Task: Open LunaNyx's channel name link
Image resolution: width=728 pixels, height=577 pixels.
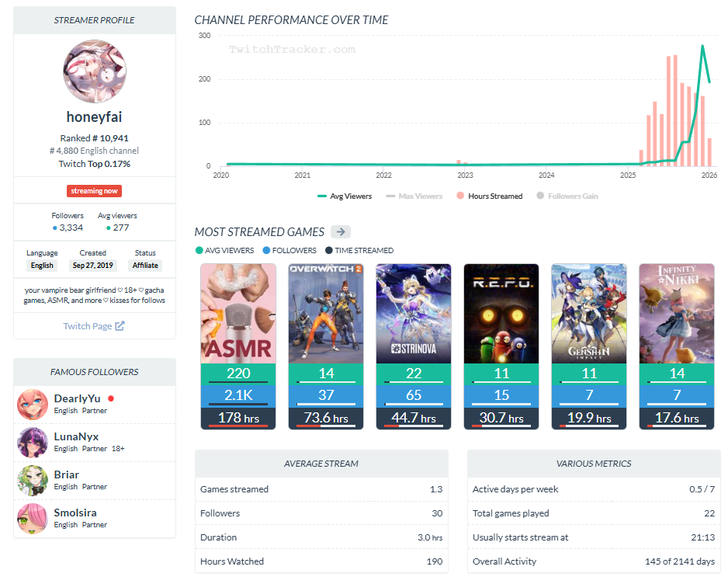Action: point(76,436)
